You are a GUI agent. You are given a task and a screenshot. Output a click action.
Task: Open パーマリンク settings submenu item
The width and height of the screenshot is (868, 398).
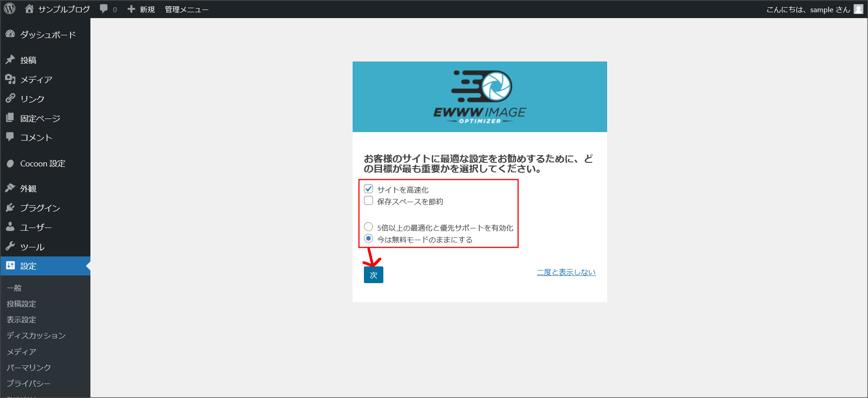tap(28, 367)
